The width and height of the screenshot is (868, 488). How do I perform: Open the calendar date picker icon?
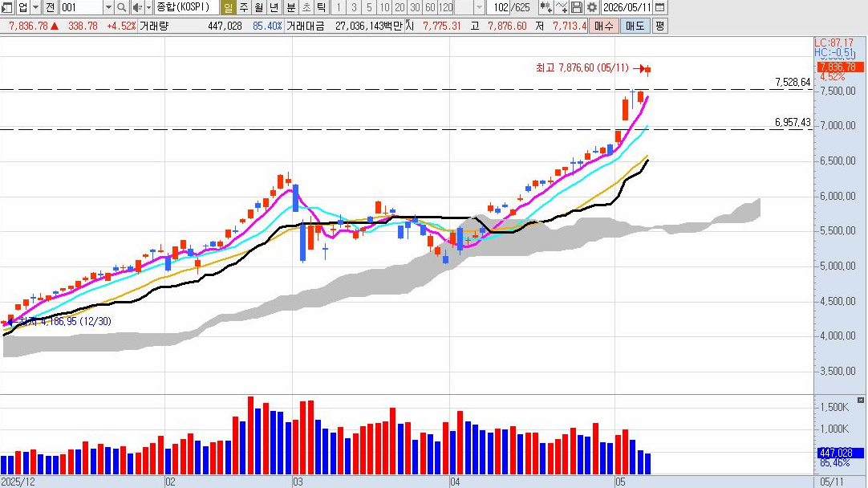pyautogui.click(x=660, y=7)
